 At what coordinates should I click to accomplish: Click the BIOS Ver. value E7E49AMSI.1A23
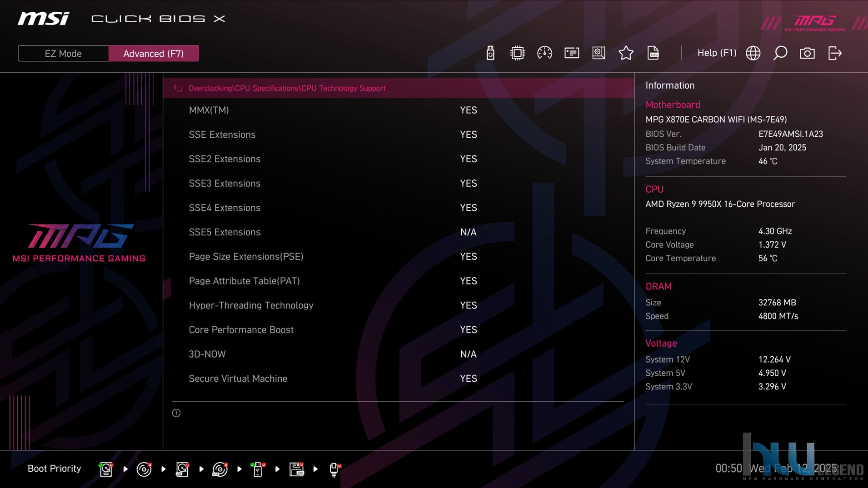790,134
